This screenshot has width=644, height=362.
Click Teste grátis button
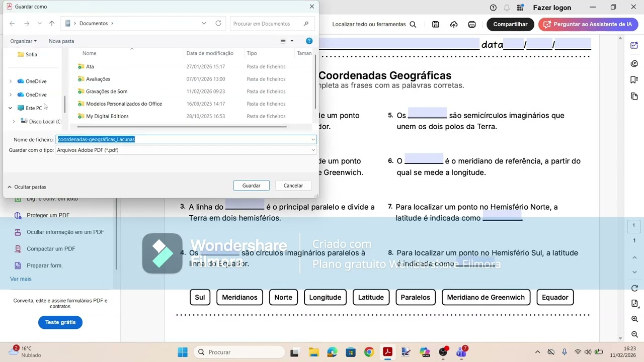(x=60, y=322)
